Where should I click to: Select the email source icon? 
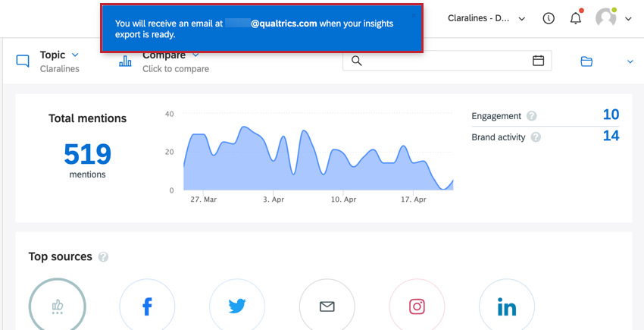[x=327, y=307]
